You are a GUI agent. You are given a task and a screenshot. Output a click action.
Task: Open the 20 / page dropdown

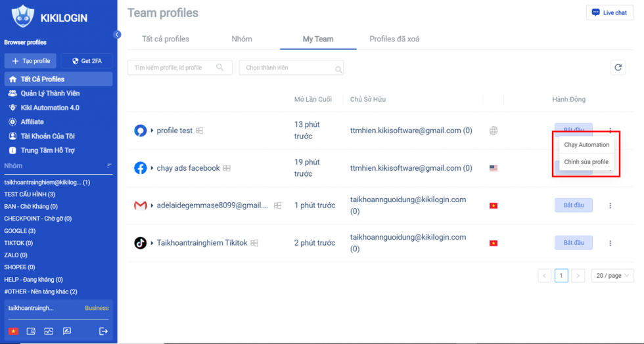point(612,276)
